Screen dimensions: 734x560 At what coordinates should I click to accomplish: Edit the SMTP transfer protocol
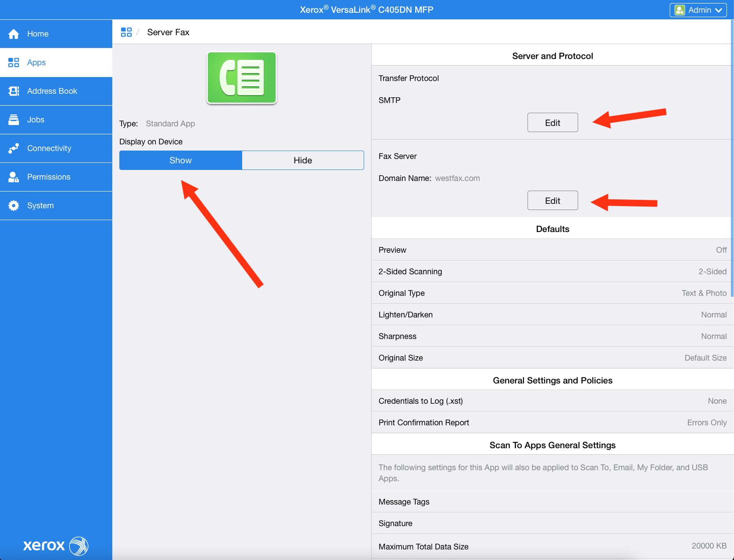point(552,122)
